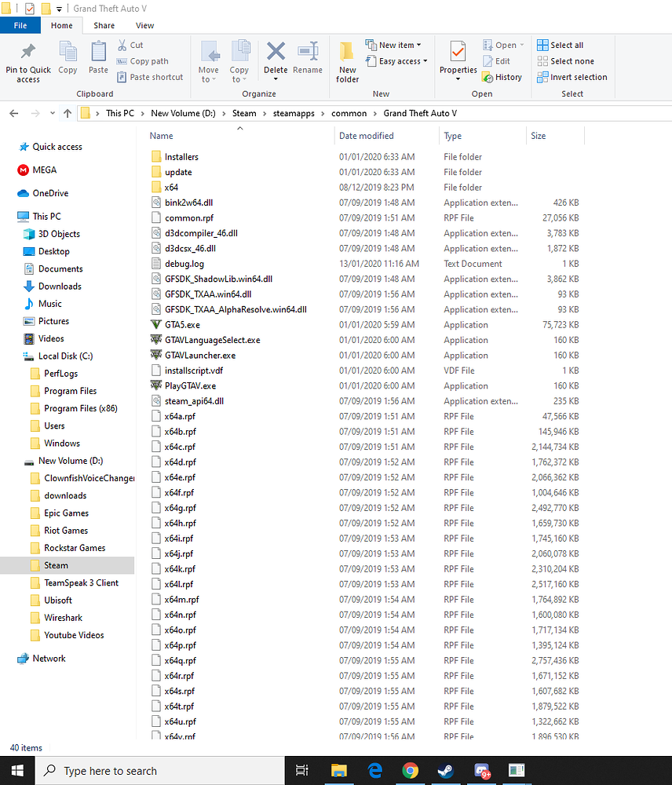Screen dimensions: 672x785
Task: Click Select none in the ribbon
Action: (x=565, y=61)
